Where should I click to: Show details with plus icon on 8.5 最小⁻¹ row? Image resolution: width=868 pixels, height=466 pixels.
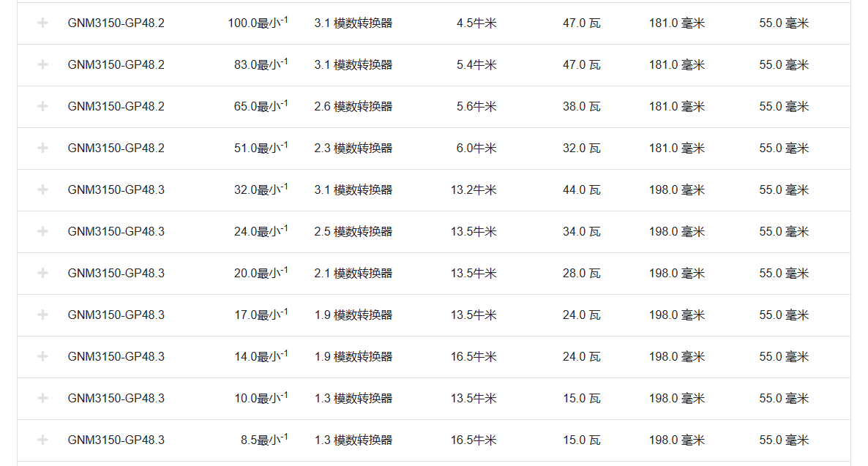coord(43,440)
